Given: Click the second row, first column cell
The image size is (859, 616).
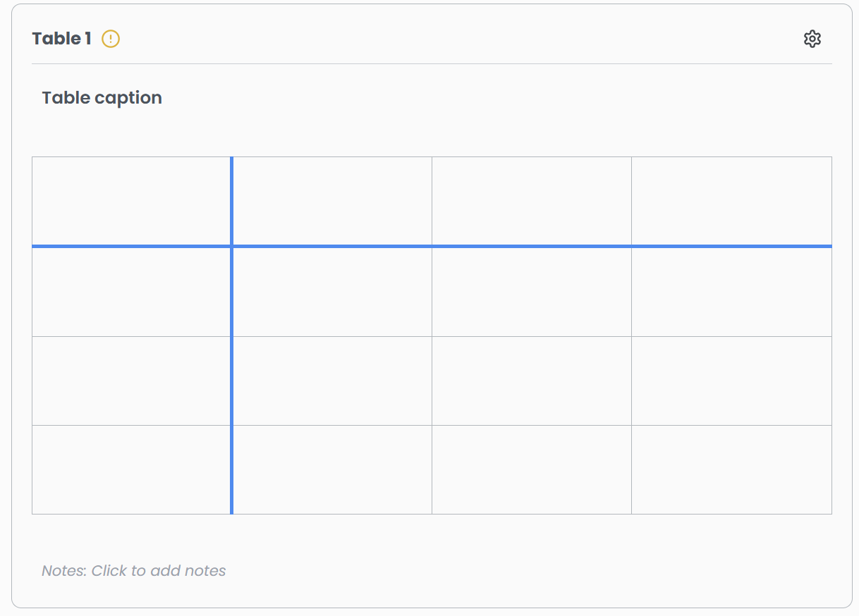Looking at the screenshot, I should [x=131, y=292].
